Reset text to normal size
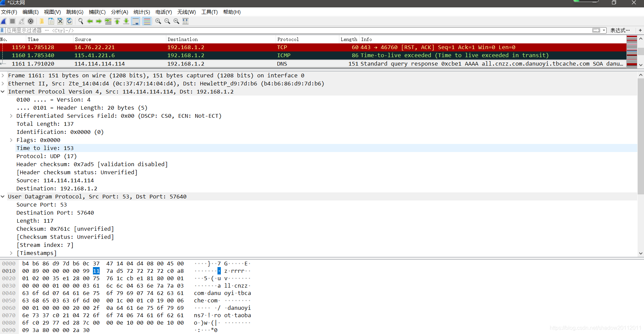Viewport: 644px width, 334px height. point(176,21)
